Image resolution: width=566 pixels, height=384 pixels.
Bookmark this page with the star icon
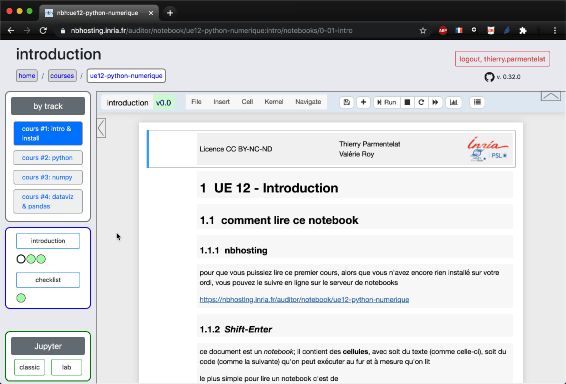click(x=423, y=31)
